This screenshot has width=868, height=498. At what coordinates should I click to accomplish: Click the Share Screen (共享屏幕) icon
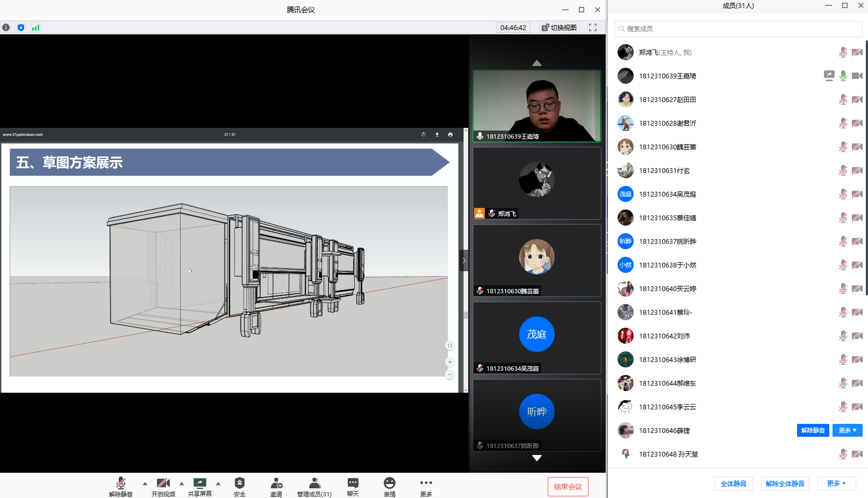(x=200, y=483)
